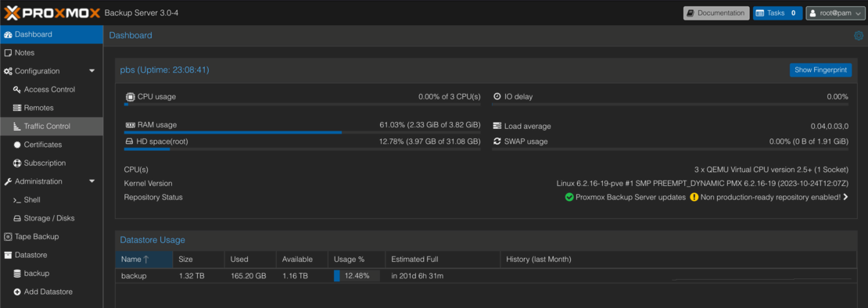Click Add Datastore in the sidebar

pyautogui.click(x=52, y=292)
